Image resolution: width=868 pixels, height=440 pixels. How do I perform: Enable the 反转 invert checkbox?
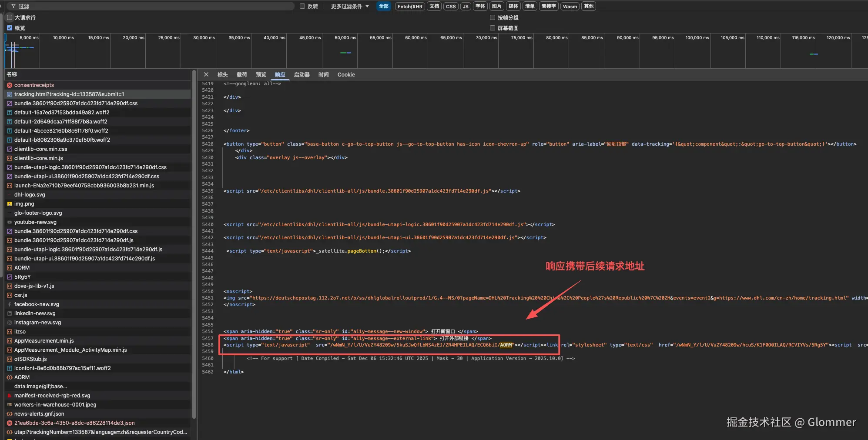(x=302, y=6)
